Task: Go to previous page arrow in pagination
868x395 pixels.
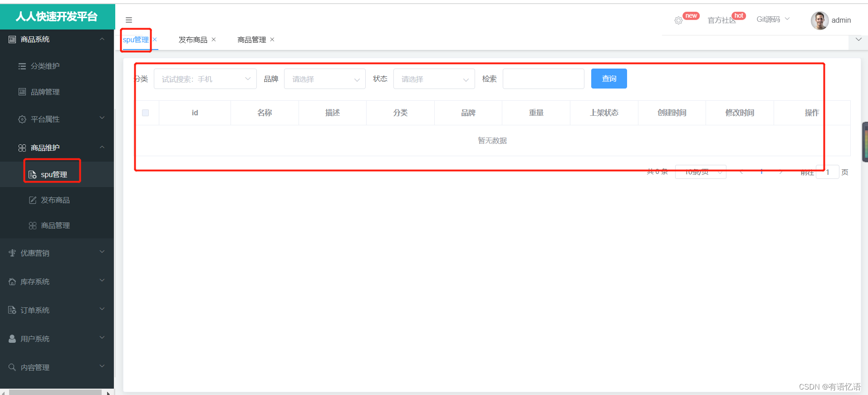Action: pyautogui.click(x=741, y=172)
